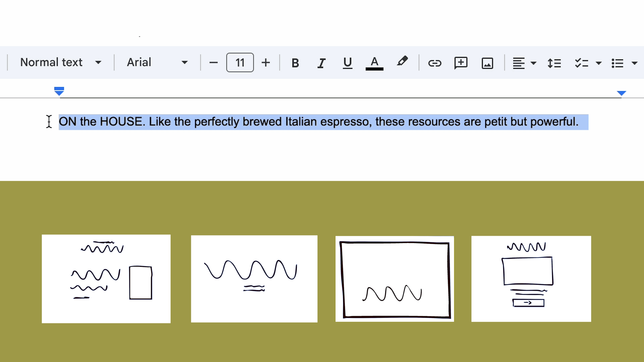Screen dimensions: 644x362
Task: Expand text alignment options arrow
Action: click(x=533, y=63)
